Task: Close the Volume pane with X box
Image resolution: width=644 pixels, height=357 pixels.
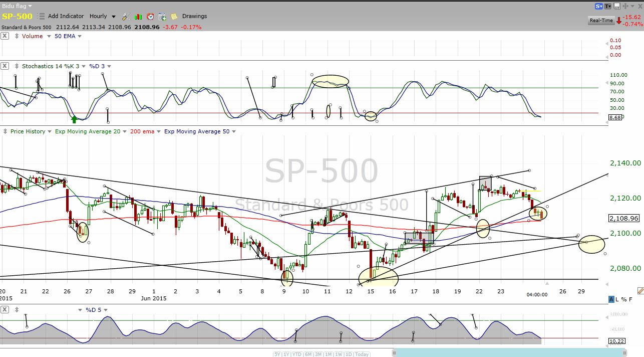Action: coord(5,36)
